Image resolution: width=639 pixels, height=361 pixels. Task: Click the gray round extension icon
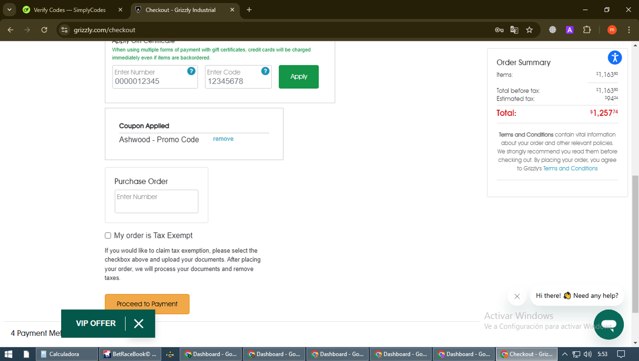pos(552,30)
